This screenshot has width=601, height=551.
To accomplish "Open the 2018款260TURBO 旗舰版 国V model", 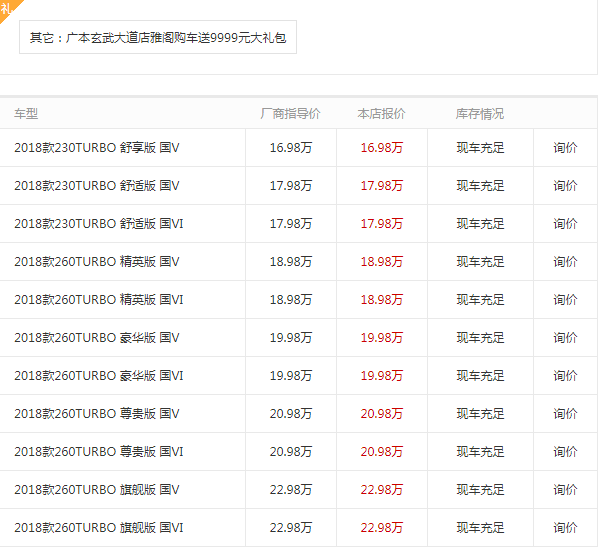I will [97, 490].
